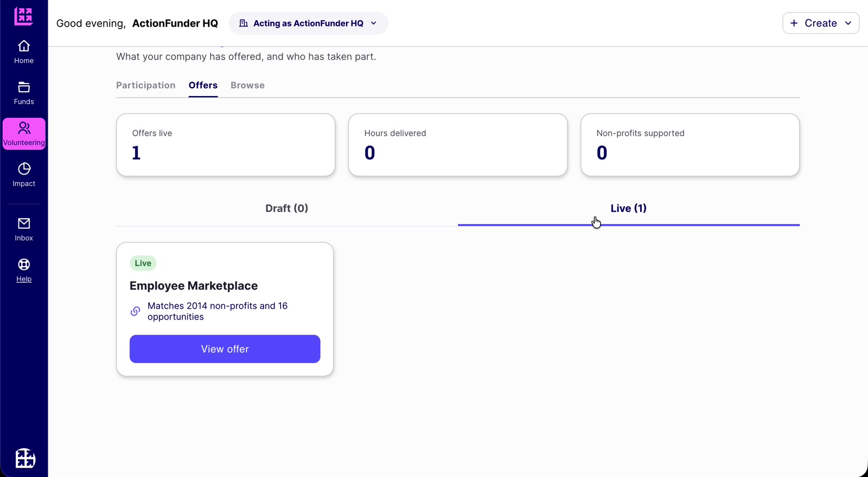Select Volunteering in the sidebar
Screen dimensions: 868x477
(24, 134)
